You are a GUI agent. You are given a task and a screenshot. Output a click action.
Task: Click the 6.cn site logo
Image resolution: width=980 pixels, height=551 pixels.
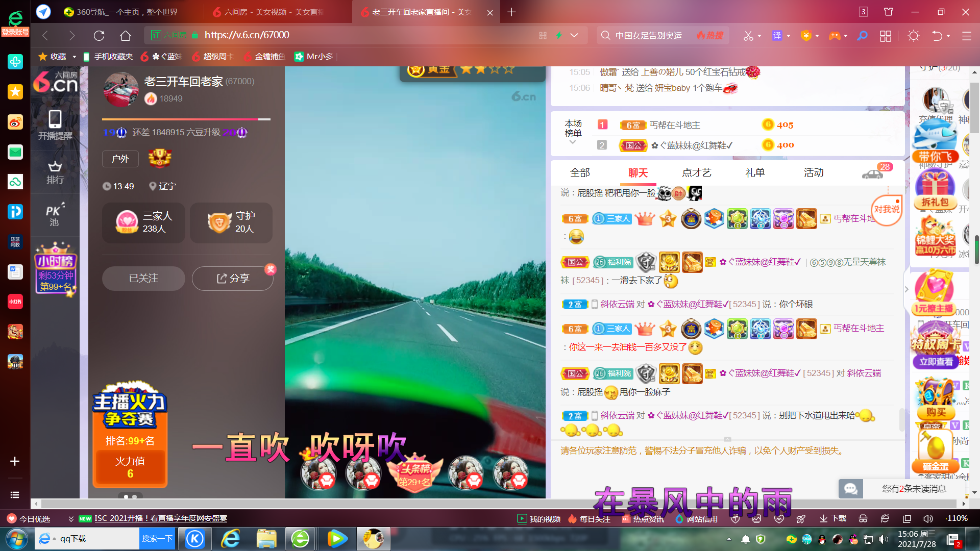[55, 82]
